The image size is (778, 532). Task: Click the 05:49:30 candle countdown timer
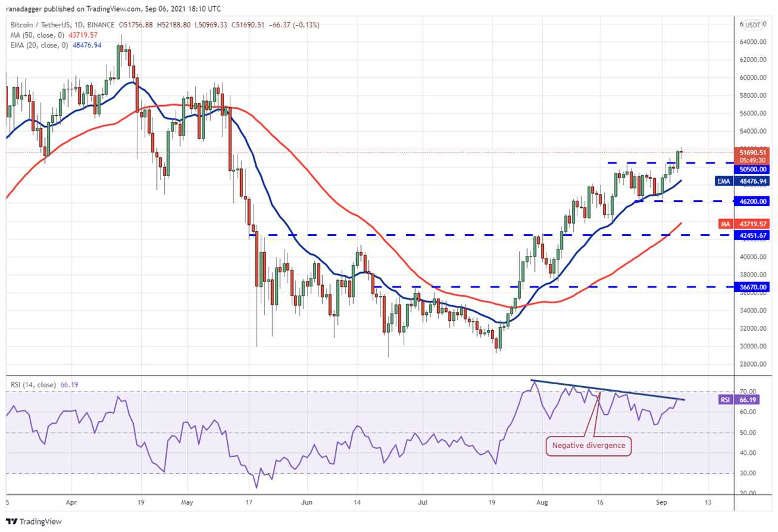pos(752,161)
